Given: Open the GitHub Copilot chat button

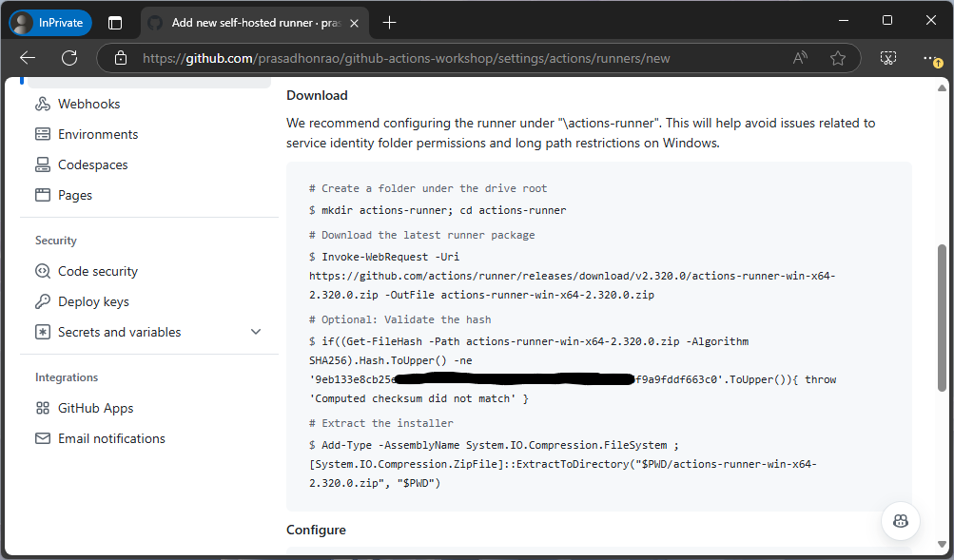Looking at the screenshot, I should pyautogui.click(x=901, y=521).
